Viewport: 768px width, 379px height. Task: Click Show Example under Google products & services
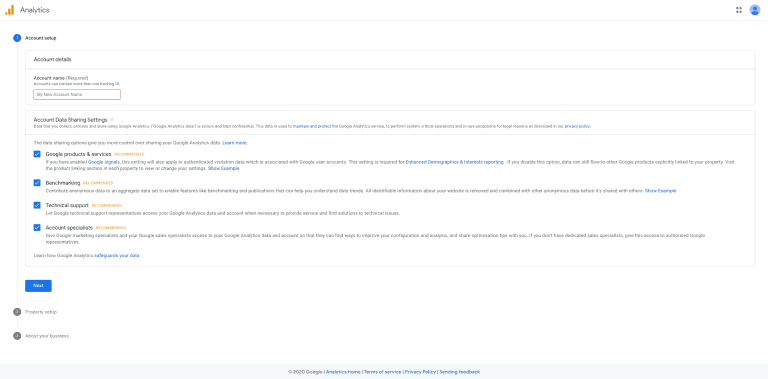[224, 168]
